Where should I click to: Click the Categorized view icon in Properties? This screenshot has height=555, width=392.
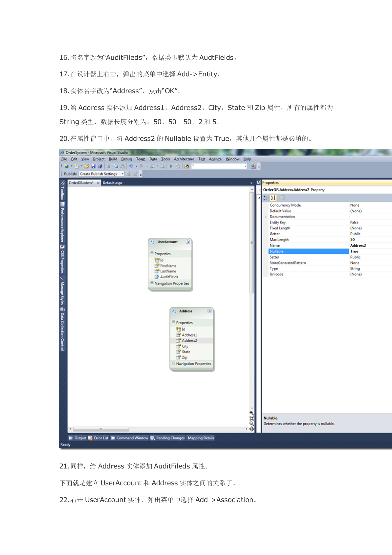(266, 198)
